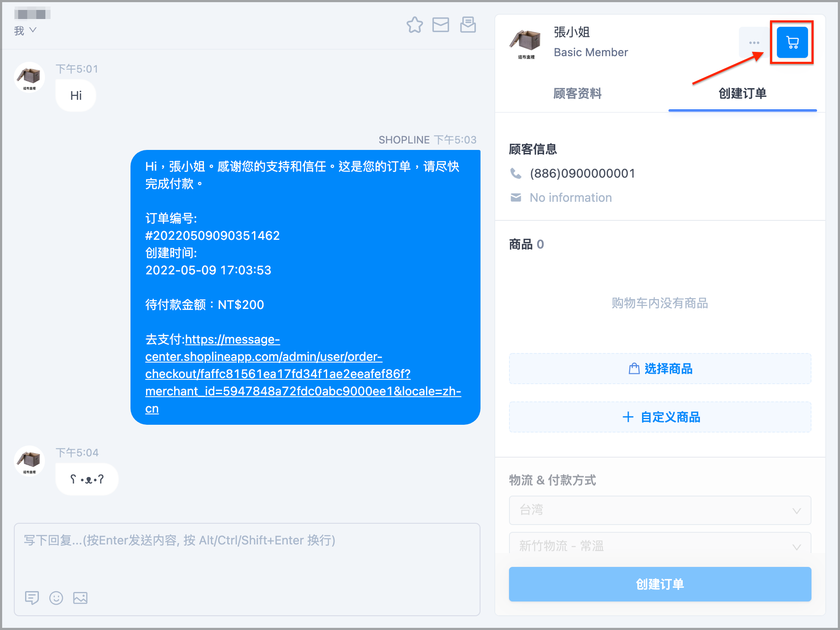Click the 选择商品 button
This screenshot has height=630, width=840.
pos(660,369)
